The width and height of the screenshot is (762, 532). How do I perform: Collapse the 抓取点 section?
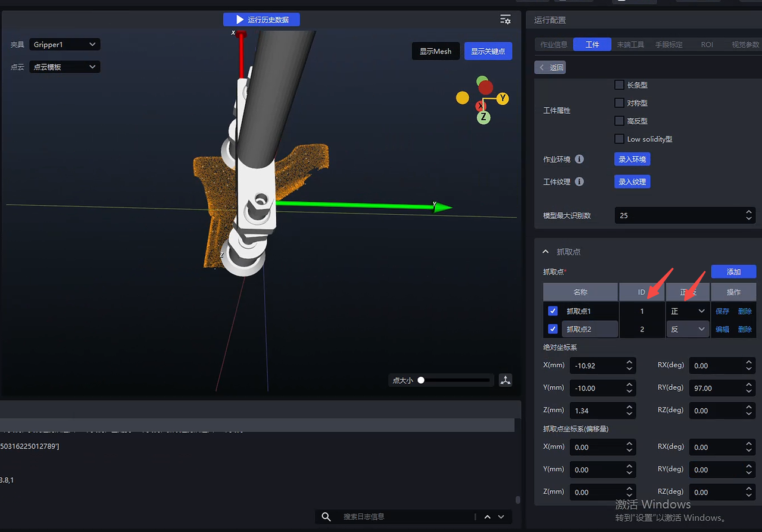click(546, 252)
